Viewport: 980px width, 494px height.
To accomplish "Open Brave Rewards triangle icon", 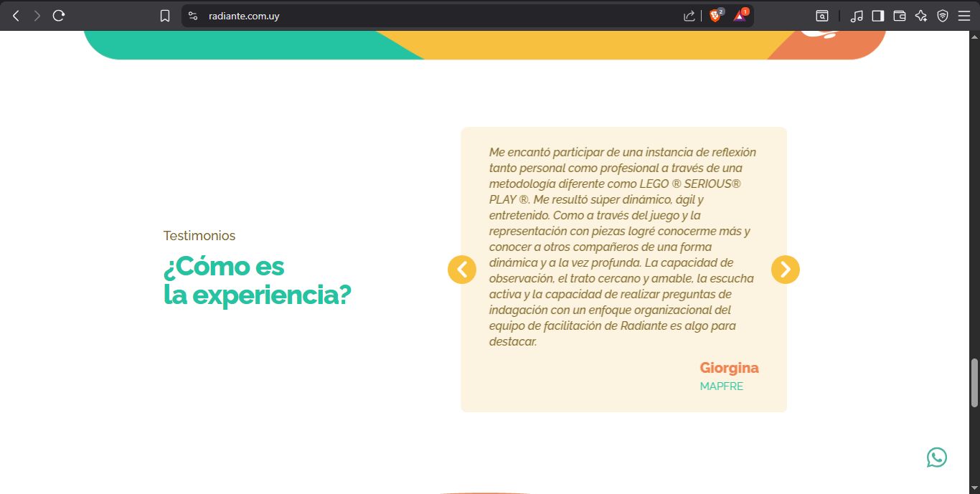I will click(740, 16).
